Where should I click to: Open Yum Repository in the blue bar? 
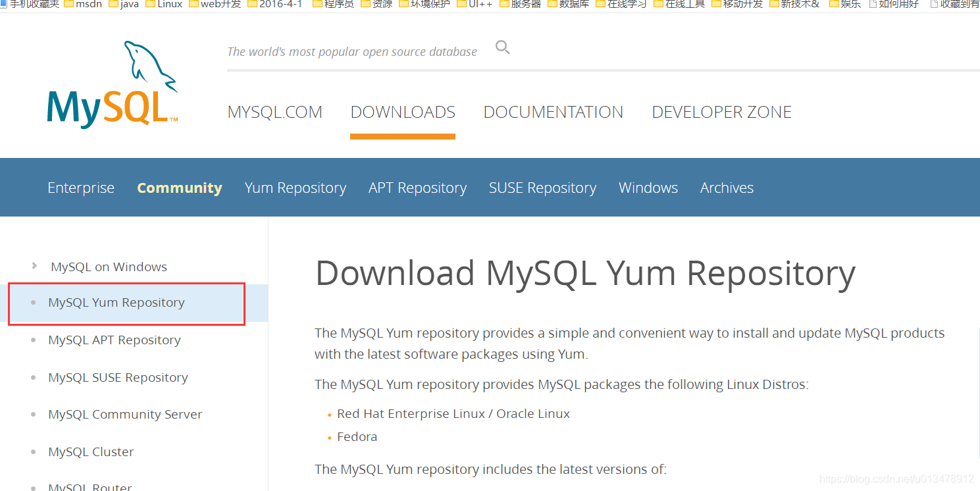(x=296, y=188)
